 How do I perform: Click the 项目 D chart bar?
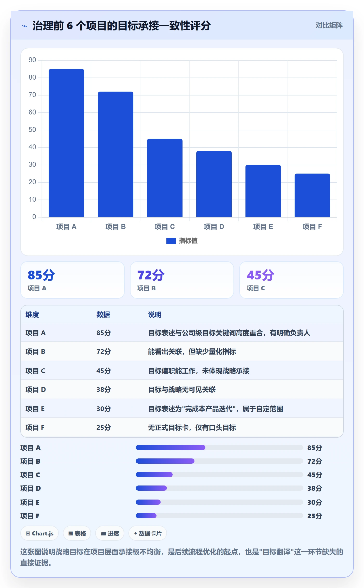(x=214, y=184)
